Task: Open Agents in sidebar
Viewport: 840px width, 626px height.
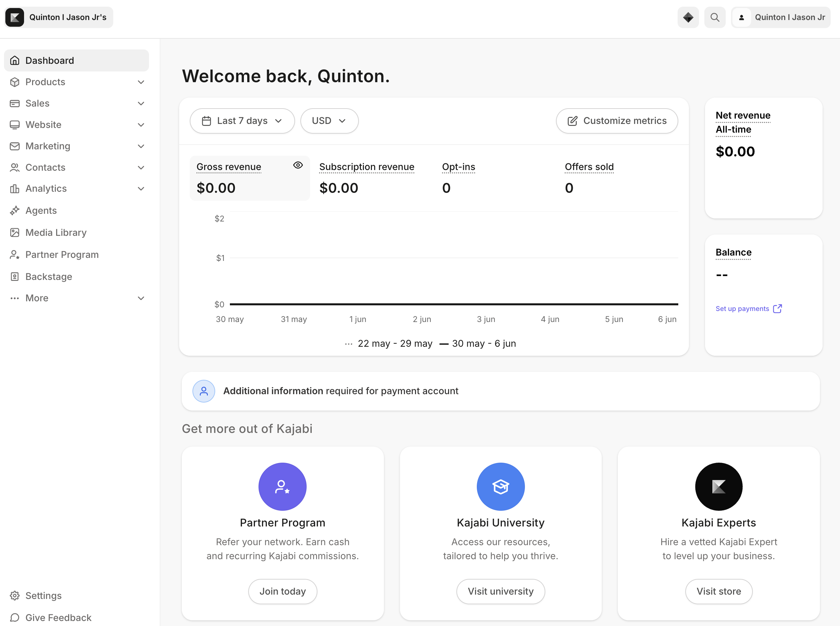Action: tap(77, 211)
